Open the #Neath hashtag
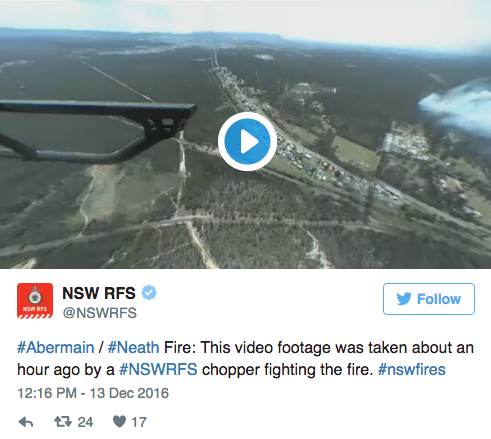Image resolution: width=491 pixels, height=439 pixels. tap(133, 348)
